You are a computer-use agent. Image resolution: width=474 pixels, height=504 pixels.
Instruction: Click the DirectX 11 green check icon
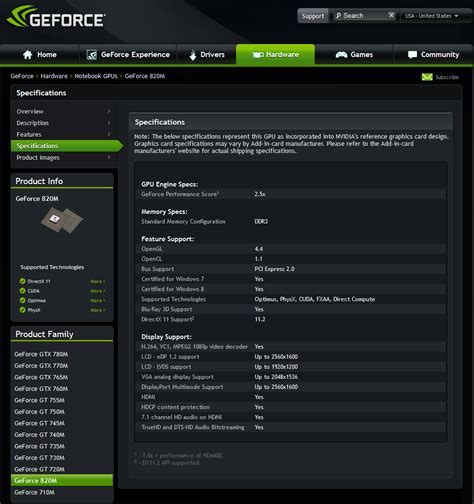(22, 281)
